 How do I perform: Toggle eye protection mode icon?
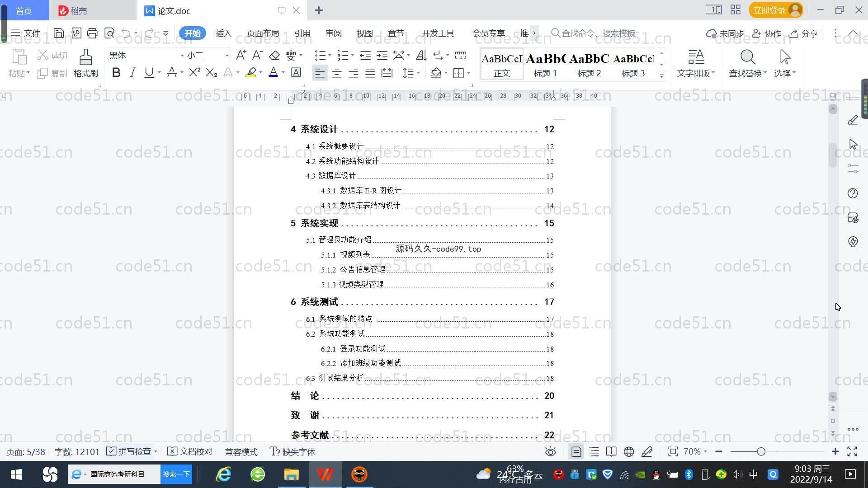[x=550, y=451]
